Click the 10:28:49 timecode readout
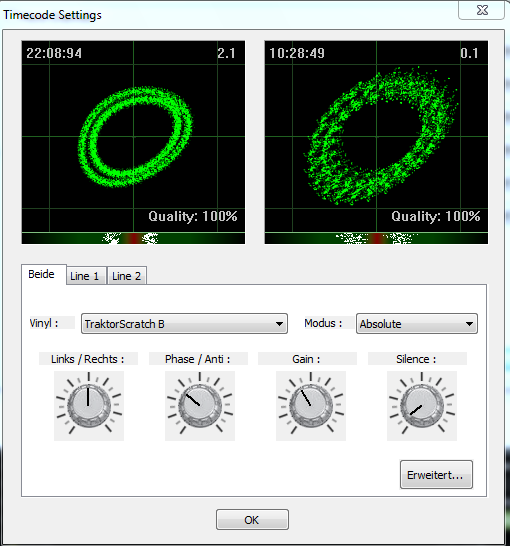The width and height of the screenshot is (510, 546). [x=297, y=53]
